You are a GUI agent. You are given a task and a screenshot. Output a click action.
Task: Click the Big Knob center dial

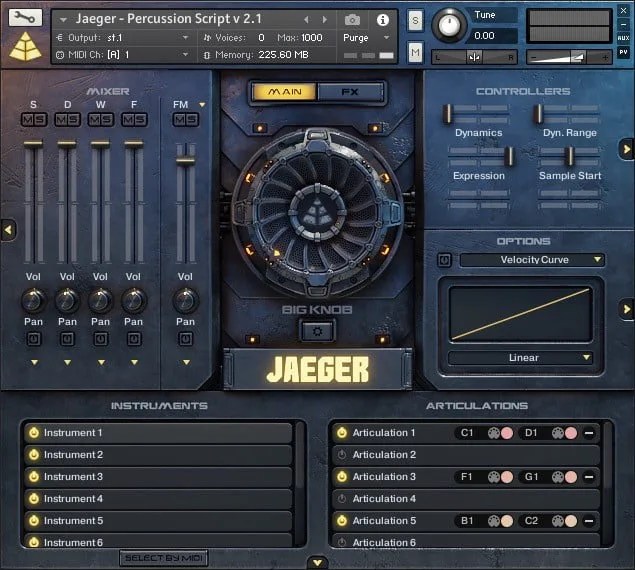[x=318, y=212]
